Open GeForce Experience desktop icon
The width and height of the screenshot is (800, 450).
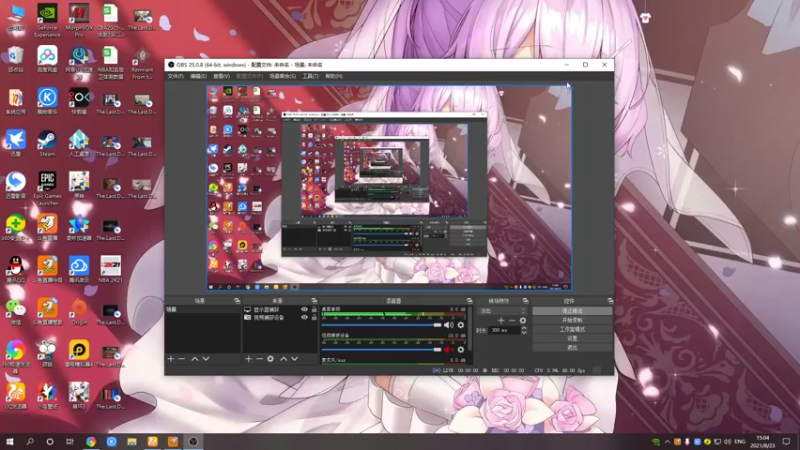click(47, 20)
